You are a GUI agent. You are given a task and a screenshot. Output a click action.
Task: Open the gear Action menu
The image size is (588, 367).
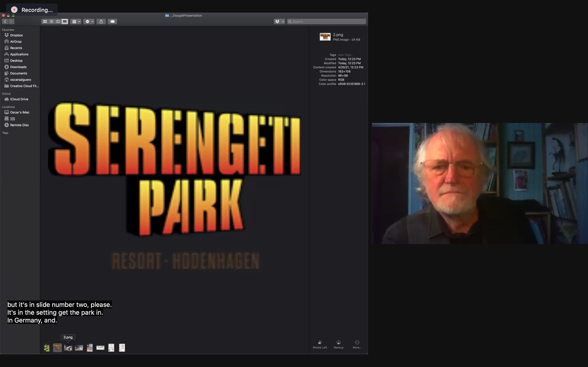click(89, 22)
